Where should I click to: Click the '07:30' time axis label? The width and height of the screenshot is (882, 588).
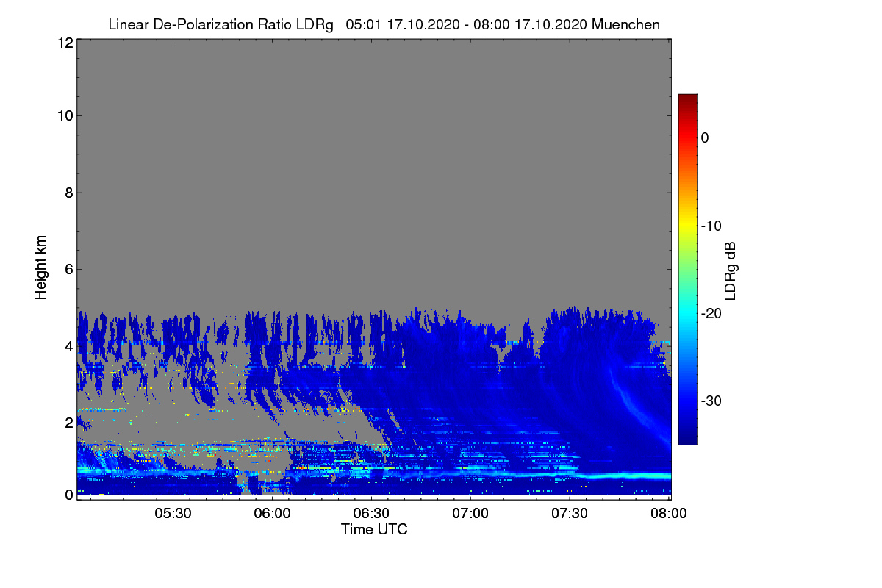click(570, 514)
